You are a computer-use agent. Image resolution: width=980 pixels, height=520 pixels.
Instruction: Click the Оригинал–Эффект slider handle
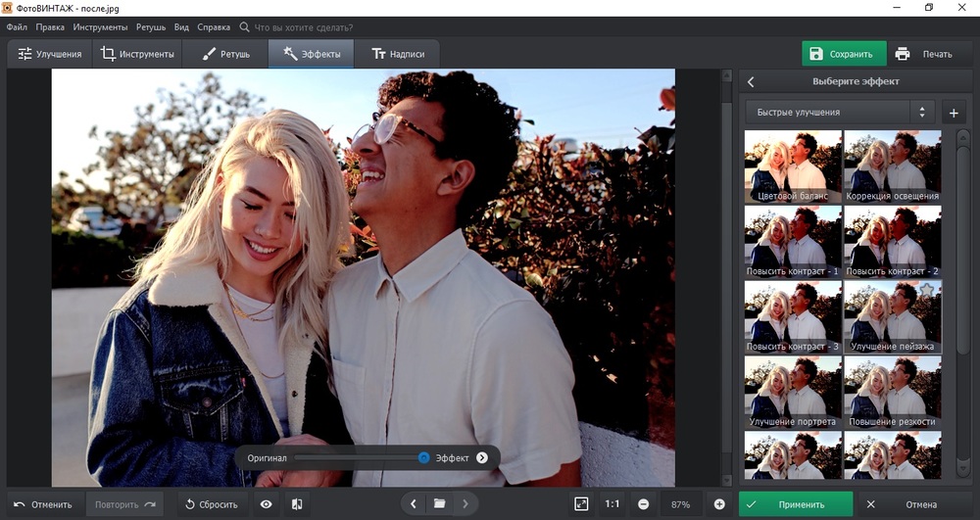(x=423, y=457)
